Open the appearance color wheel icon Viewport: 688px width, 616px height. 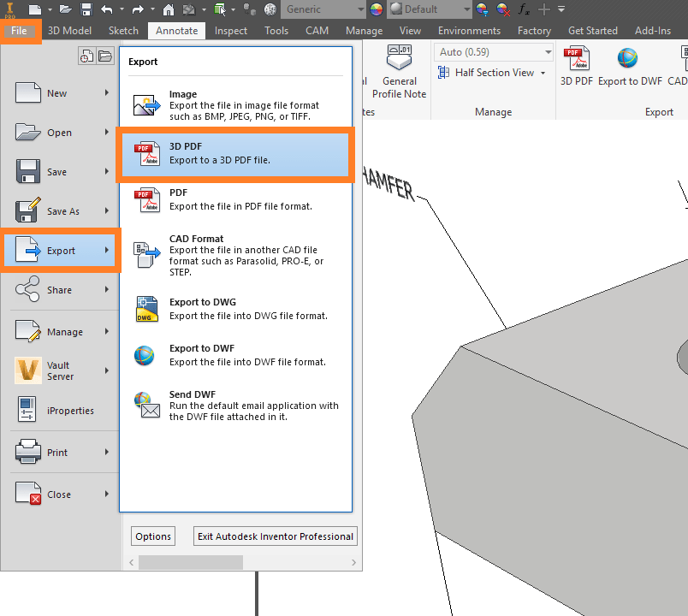(x=377, y=9)
